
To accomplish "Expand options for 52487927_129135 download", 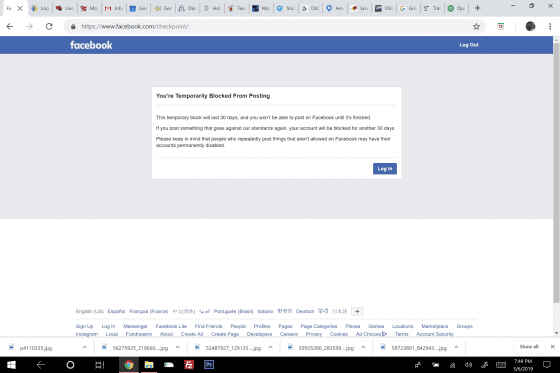I will [270, 347].
